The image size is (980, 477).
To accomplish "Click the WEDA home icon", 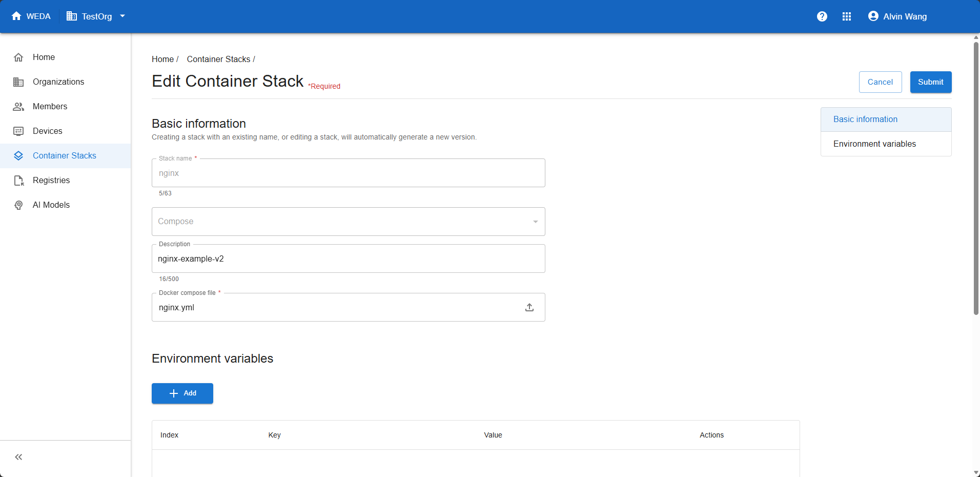I will click(16, 16).
